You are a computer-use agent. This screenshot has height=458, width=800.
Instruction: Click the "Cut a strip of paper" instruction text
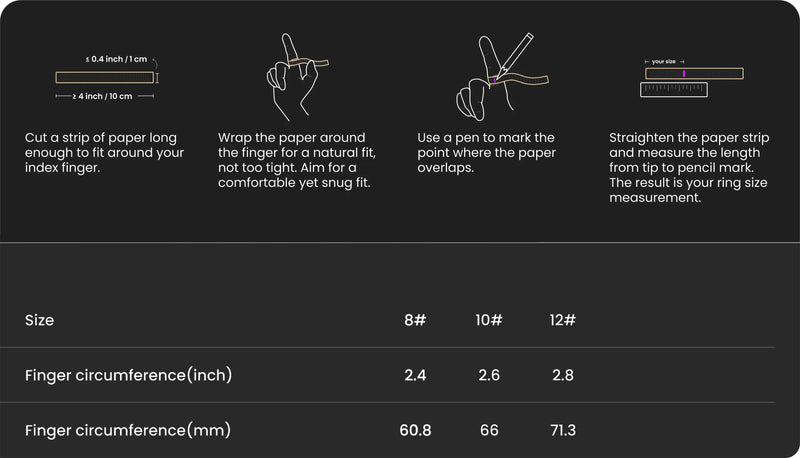click(x=105, y=153)
